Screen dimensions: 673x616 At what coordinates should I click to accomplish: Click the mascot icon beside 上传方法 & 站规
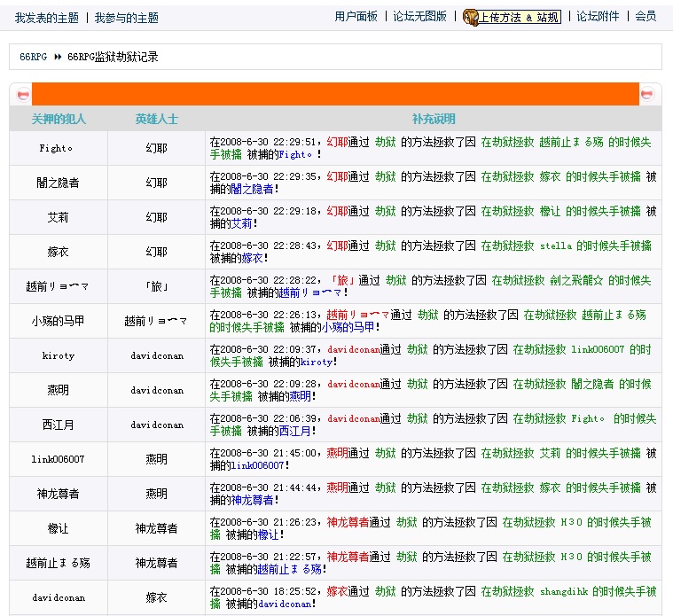(471, 18)
